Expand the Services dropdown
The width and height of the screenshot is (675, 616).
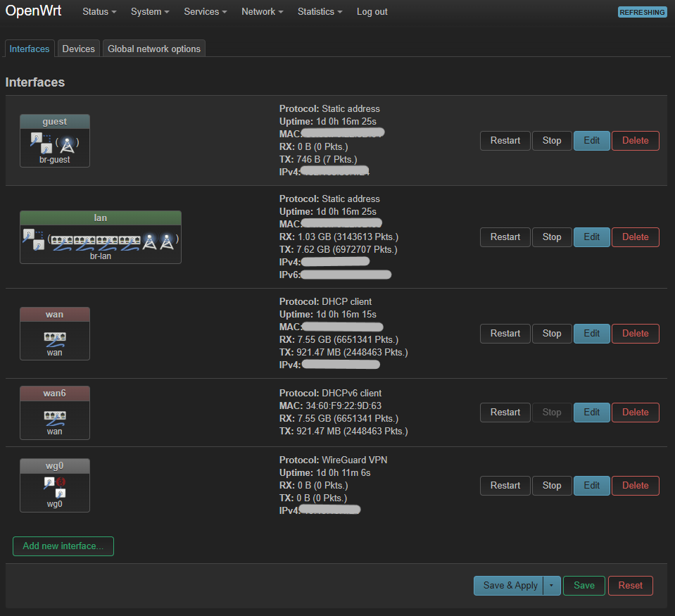(205, 11)
